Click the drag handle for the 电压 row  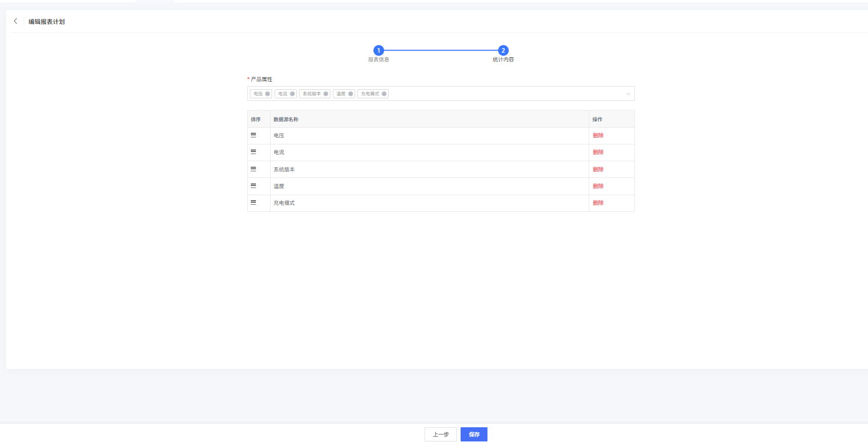pyautogui.click(x=253, y=135)
